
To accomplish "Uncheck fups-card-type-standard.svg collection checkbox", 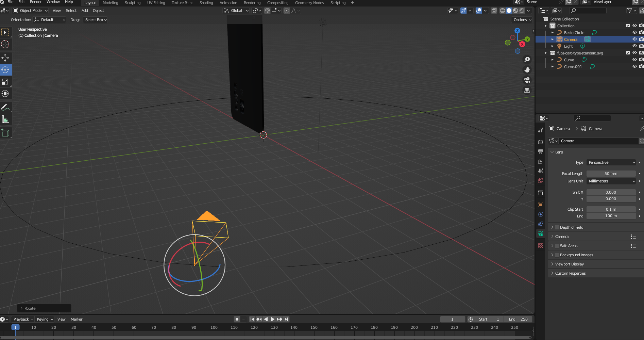I will pyautogui.click(x=628, y=53).
